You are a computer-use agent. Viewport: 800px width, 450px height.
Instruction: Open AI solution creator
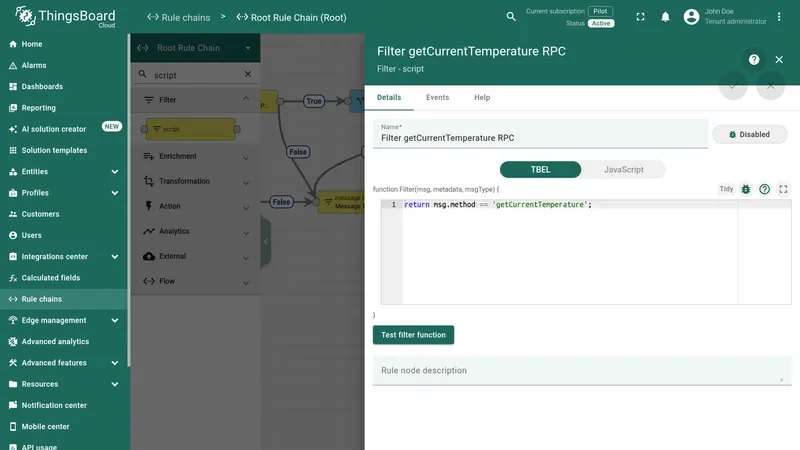64,129
